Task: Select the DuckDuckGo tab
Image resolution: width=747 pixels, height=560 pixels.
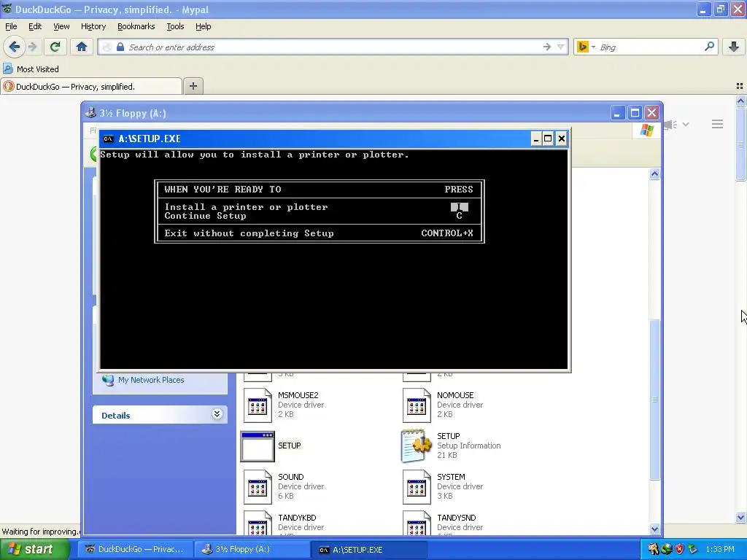Action: click(x=91, y=87)
